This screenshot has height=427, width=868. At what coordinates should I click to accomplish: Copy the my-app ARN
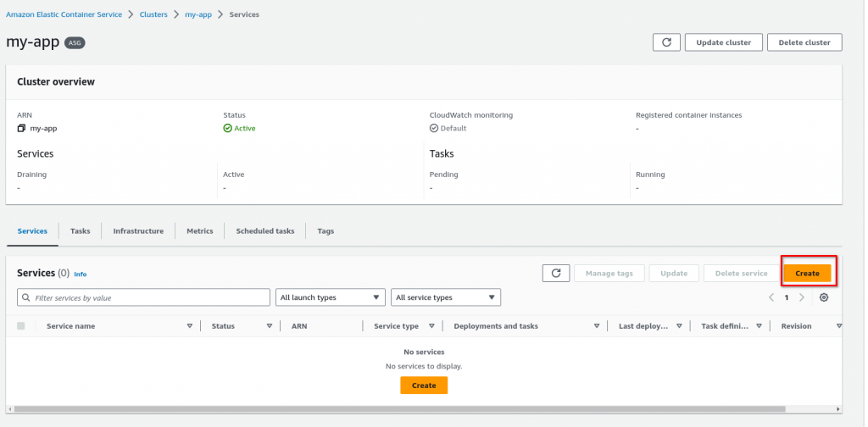click(21, 128)
